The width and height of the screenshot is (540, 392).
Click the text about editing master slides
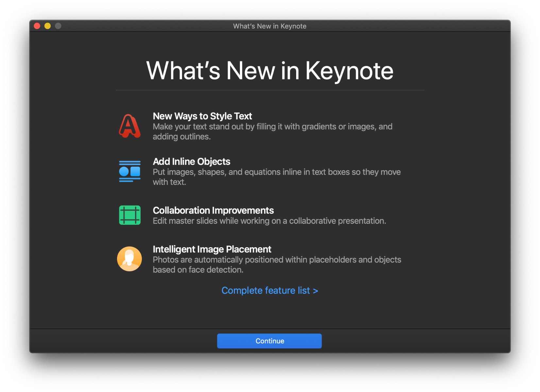(269, 221)
